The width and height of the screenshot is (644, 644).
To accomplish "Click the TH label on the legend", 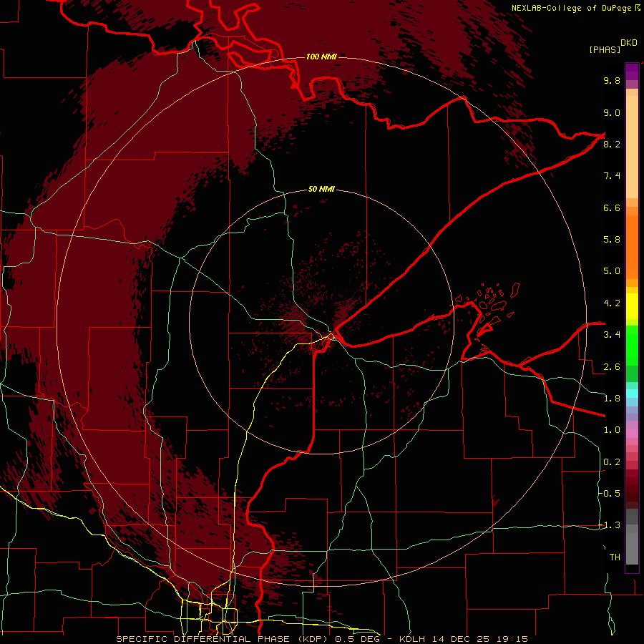I will click(x=615, y=557).
